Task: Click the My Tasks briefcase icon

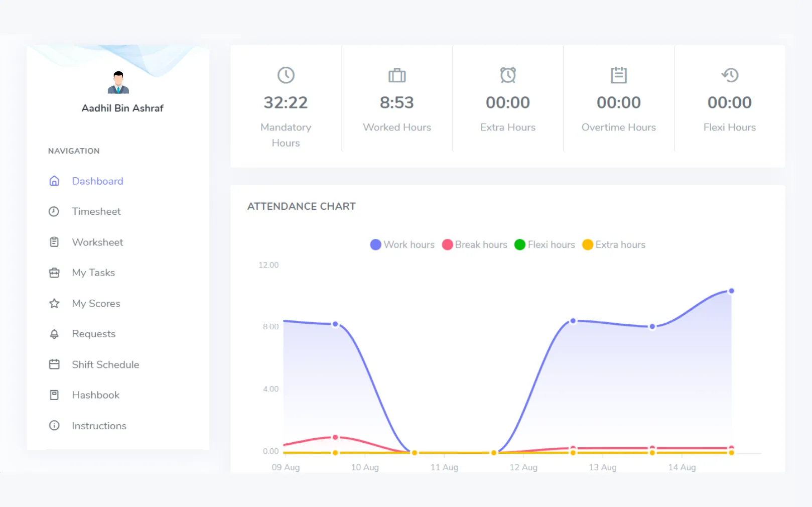Action: (54, 273)
